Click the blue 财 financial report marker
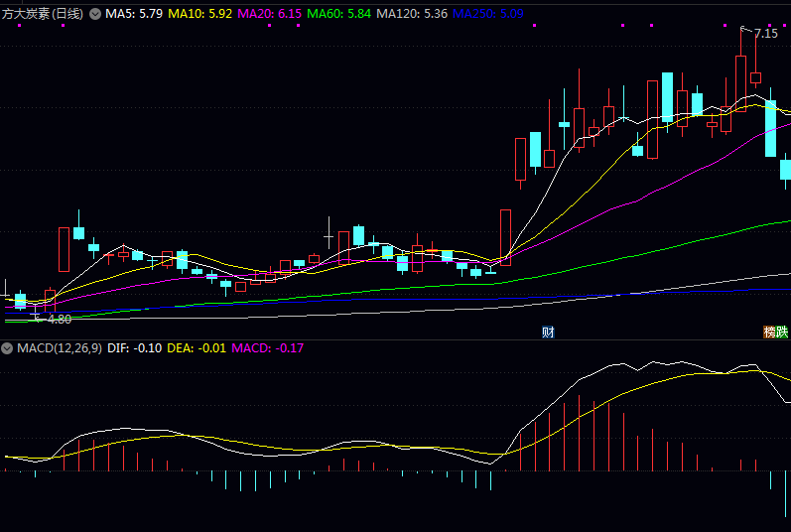The height and width of the screenshot is (532, 791). pyautogui.click(x=548, y=332)
